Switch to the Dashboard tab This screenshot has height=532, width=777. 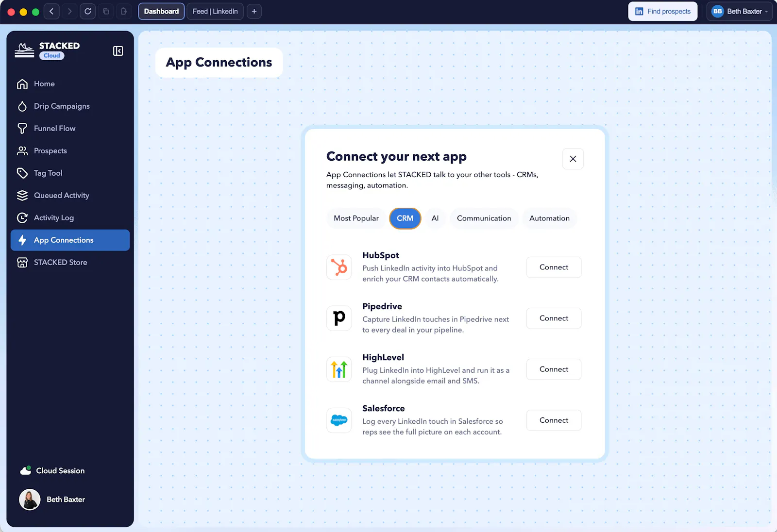point(161,11)
